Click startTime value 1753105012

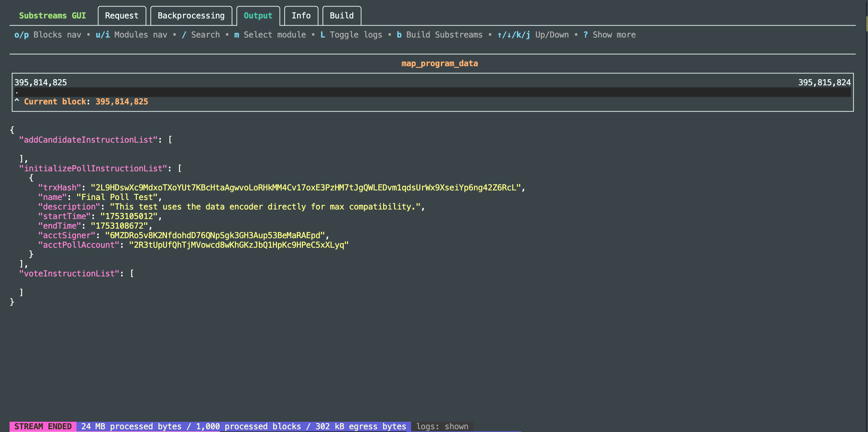click(x=129, y=216)
